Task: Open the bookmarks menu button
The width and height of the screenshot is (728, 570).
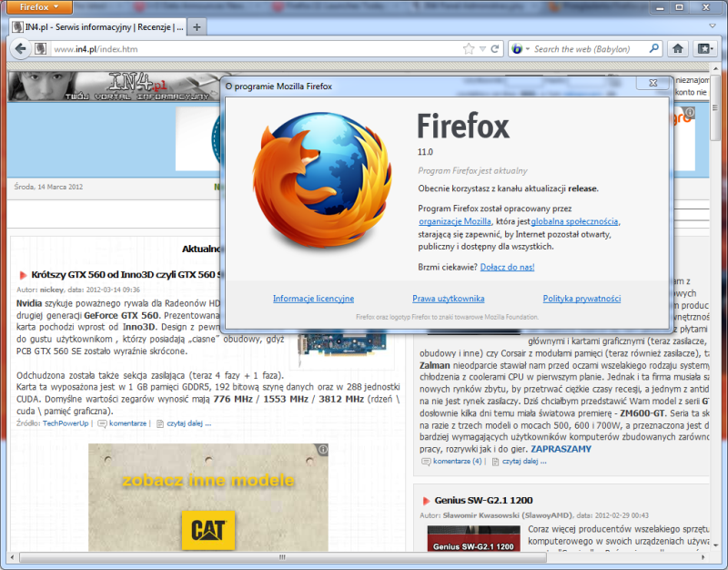Action: 705,48
